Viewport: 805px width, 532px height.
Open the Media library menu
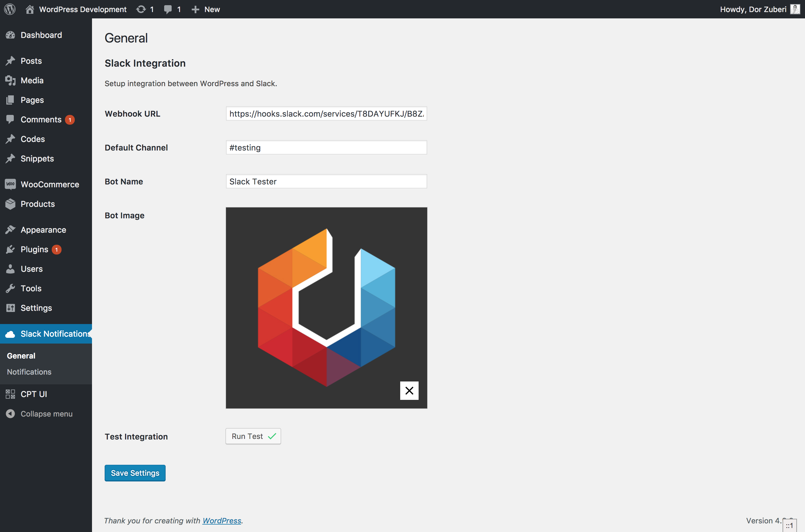pos(32,80)
